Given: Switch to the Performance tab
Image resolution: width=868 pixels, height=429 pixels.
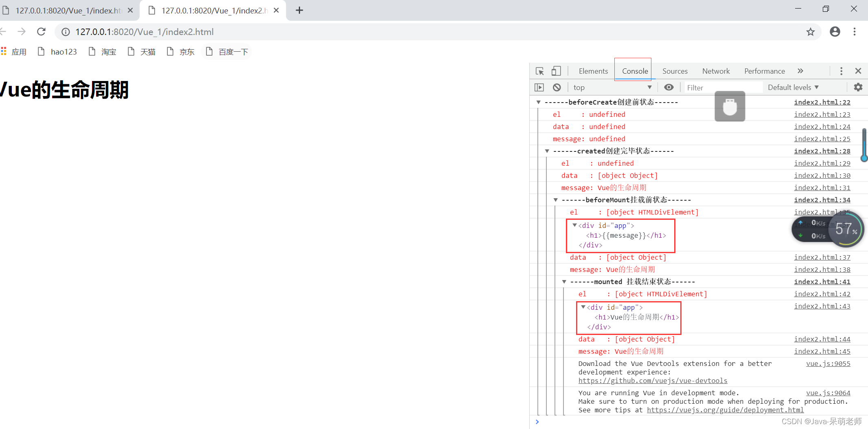Looking at the screenshot, I should click(765, 71).
